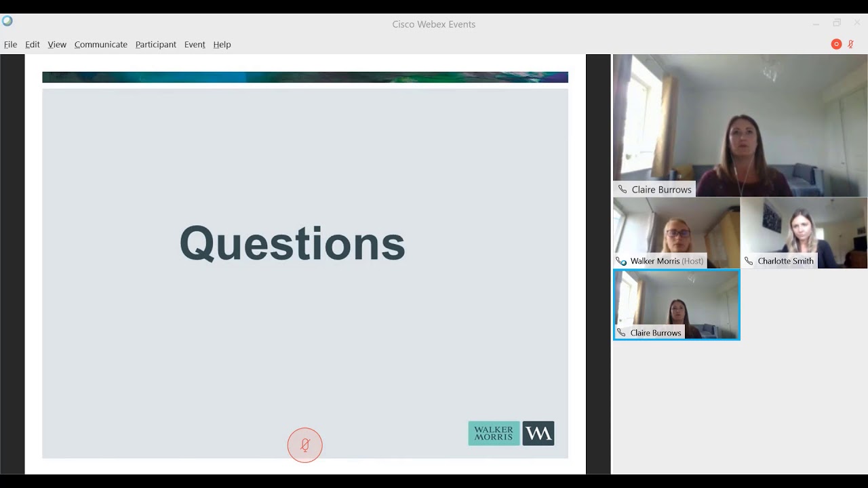Select the Charlotte Smith video thumbnail
Viewport: 868px width, 488px height.
pos(804,233)
